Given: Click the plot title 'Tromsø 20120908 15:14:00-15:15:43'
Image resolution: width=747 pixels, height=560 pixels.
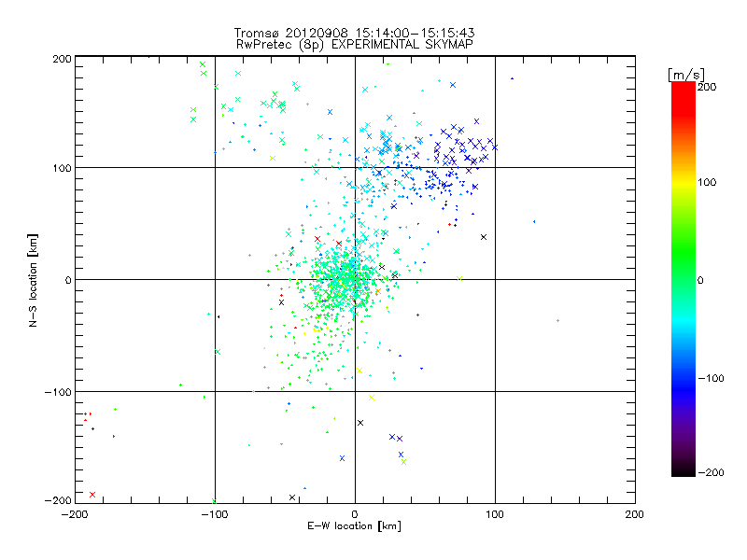Looking at the screenshot, I should click(354, 33).
